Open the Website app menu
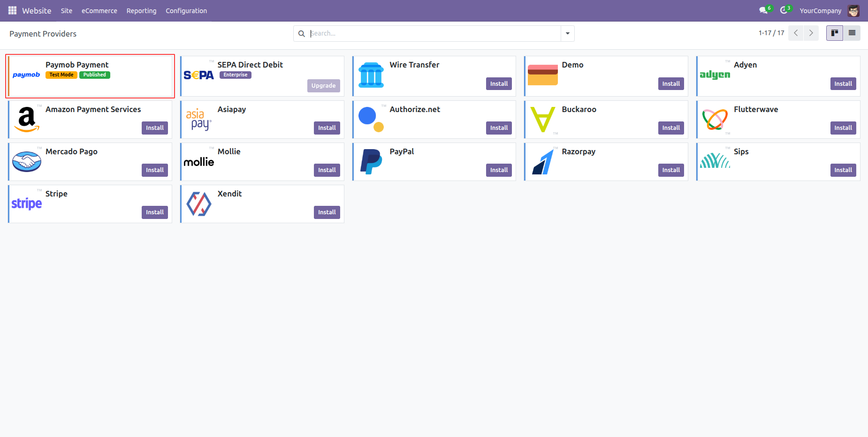 pyautogui.click(x=37, y=11)
